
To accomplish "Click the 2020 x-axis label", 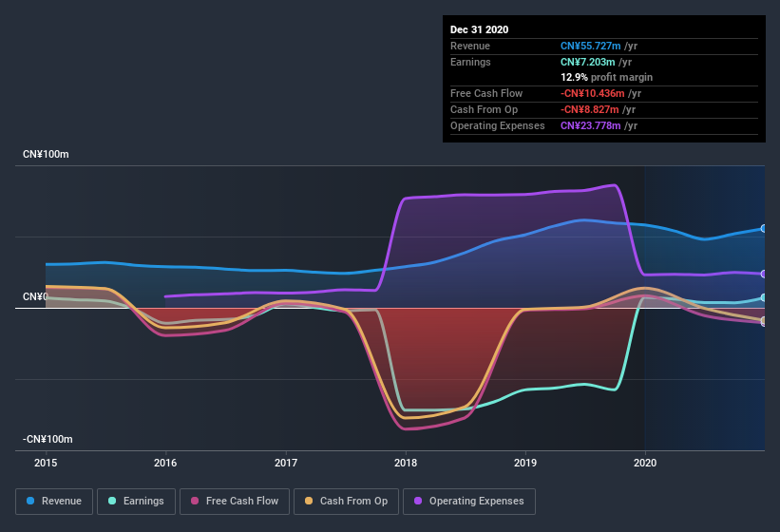I will [x=645, y=463].
